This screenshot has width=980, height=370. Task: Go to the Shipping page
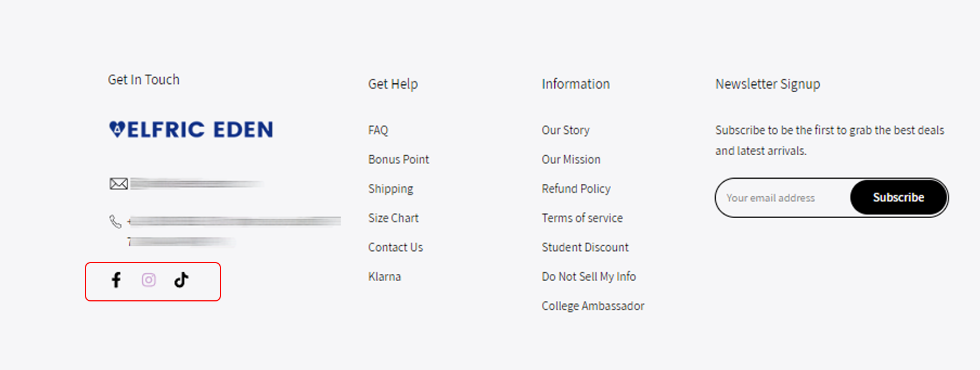pos(391,189)
